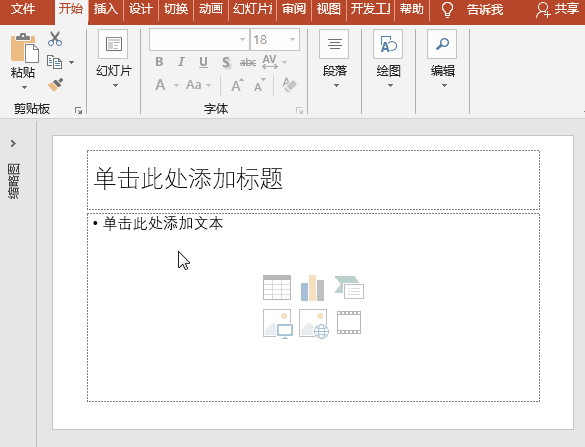This screenshot has width=585, height=447.
Task: Insert a chart via placeholder icon
Action: 313,288
